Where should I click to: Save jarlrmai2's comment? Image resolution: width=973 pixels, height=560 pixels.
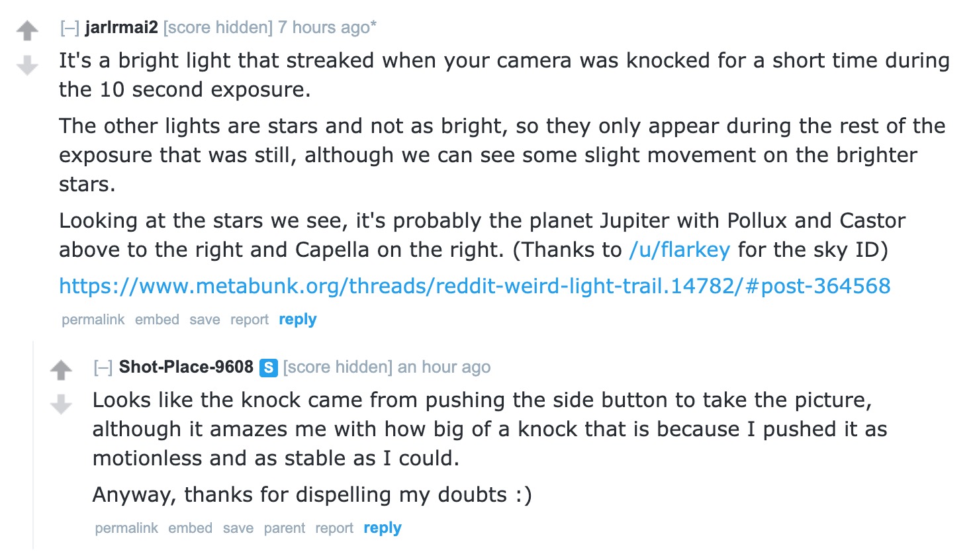(205, 320)
